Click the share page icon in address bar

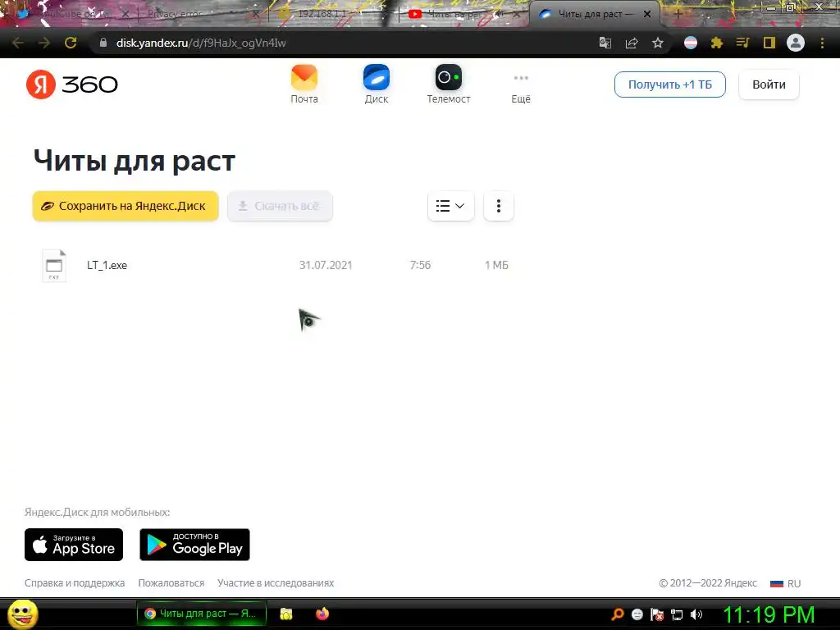(632, 43)
